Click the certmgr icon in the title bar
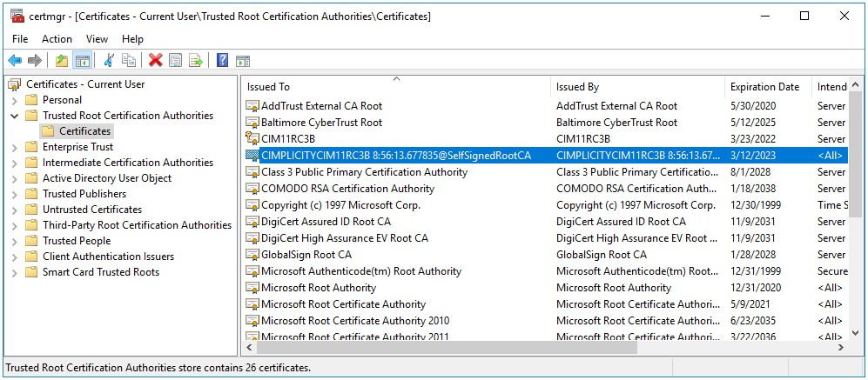The width and height of the screenshot is (868, 380). tap(17, 16)
